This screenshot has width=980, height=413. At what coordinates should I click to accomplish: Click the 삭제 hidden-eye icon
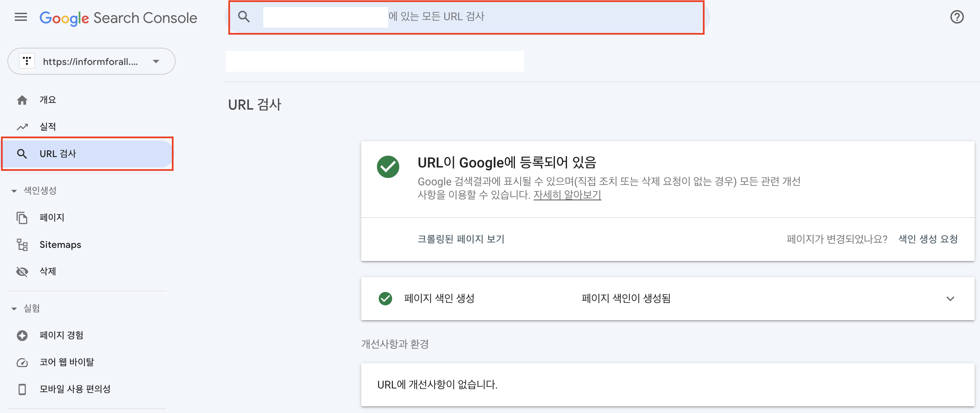[23, 271]
